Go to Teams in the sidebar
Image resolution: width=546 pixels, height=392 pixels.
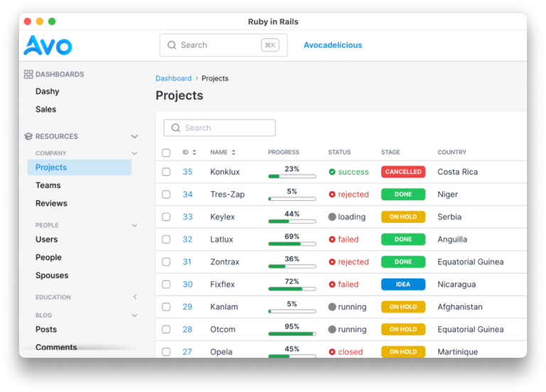48,185
